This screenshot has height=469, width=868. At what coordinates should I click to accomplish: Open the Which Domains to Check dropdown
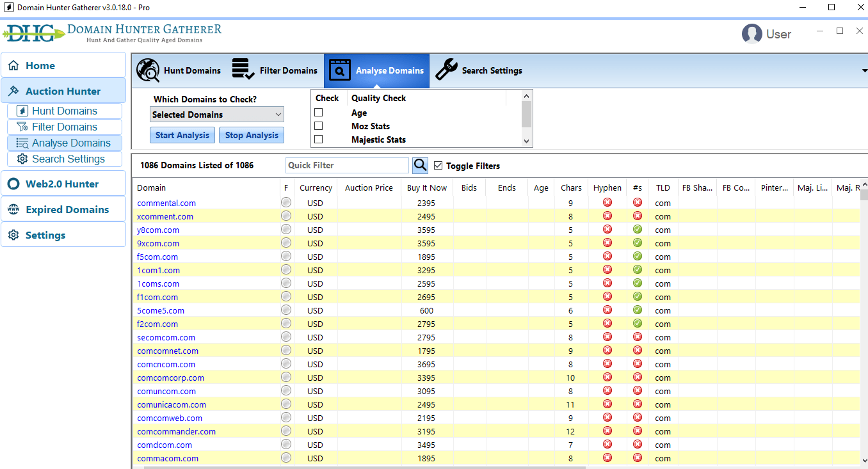[217, 115]
